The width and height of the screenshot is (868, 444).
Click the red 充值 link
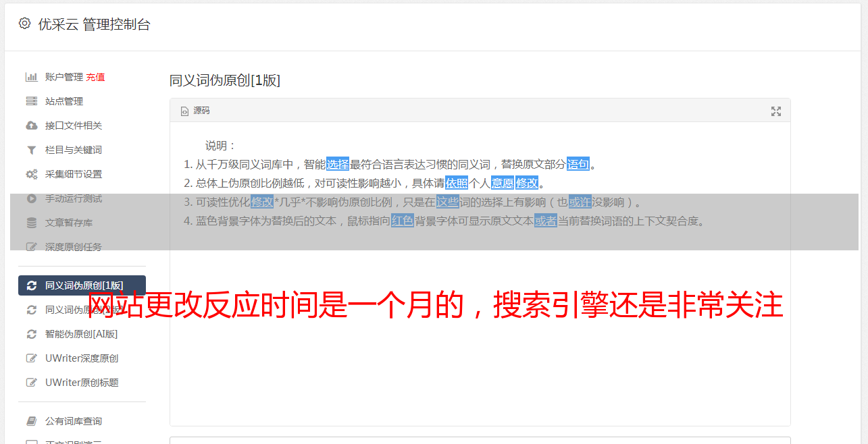tap(95, 77)
